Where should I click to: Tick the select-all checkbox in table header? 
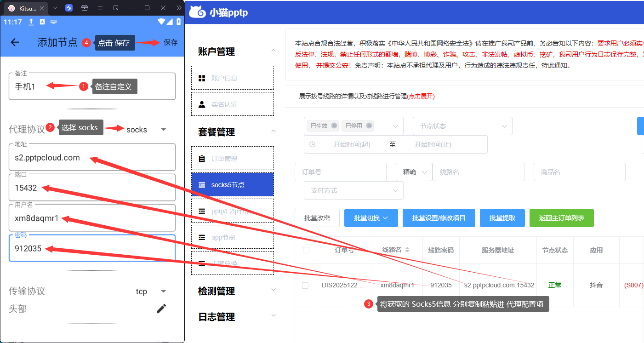306,250
